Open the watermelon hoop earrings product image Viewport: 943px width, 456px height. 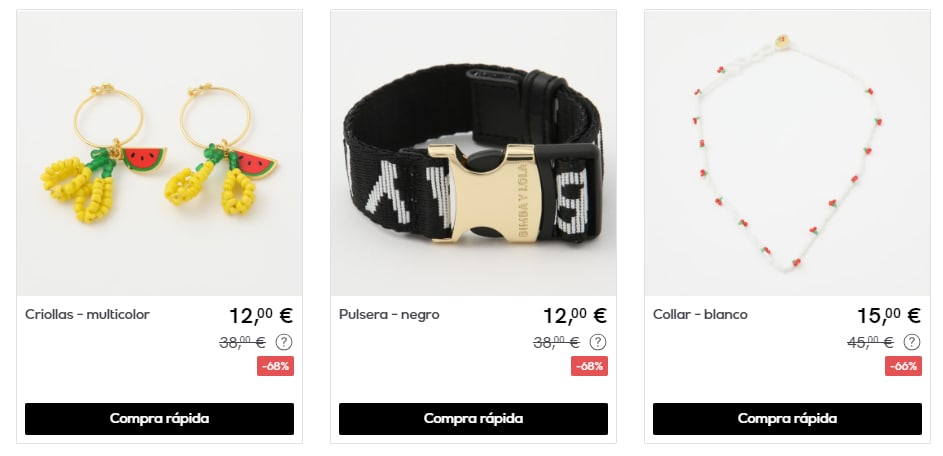(159, 153)
